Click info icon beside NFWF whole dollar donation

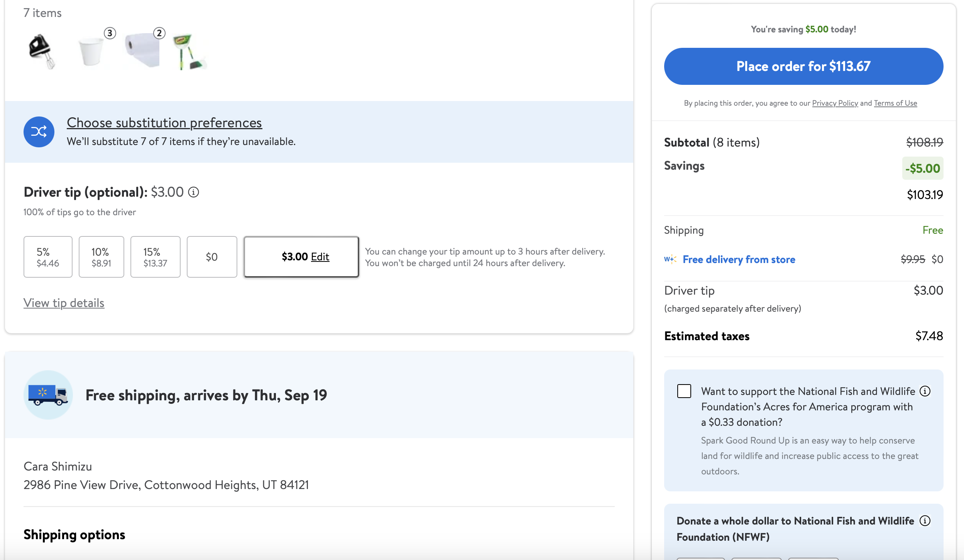pos(925,521)
